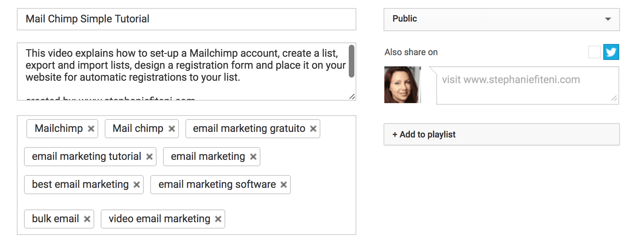644x243 pixels.
Task: Delete the video email marketing tag
Action: point(218,219)
